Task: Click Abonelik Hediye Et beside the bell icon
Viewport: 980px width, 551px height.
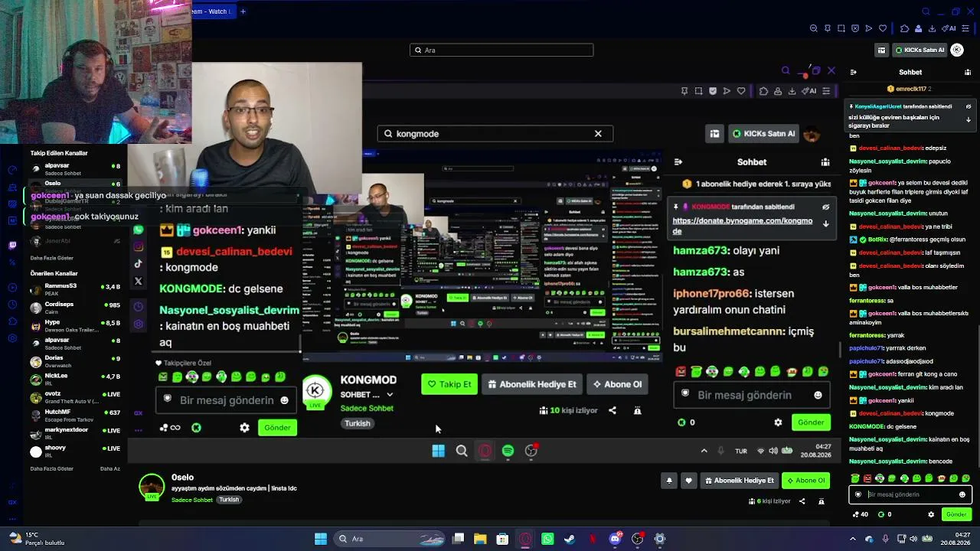Action: coord(739,481)
